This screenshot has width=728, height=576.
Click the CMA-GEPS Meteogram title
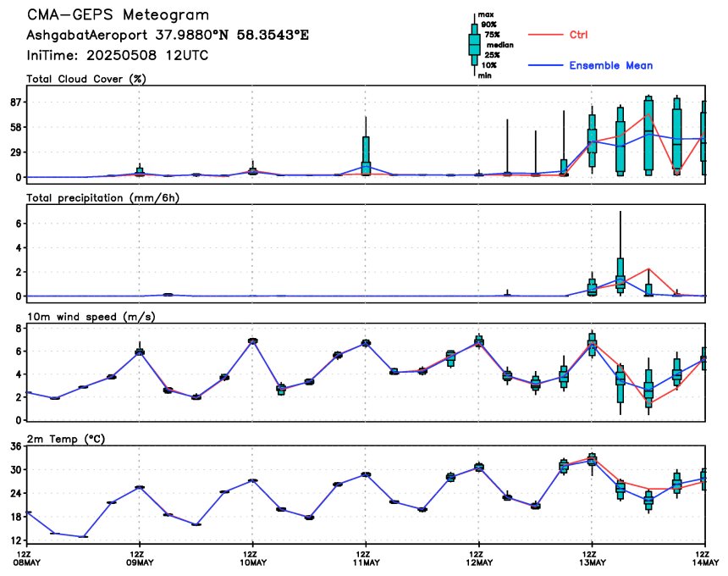(118, 15)
